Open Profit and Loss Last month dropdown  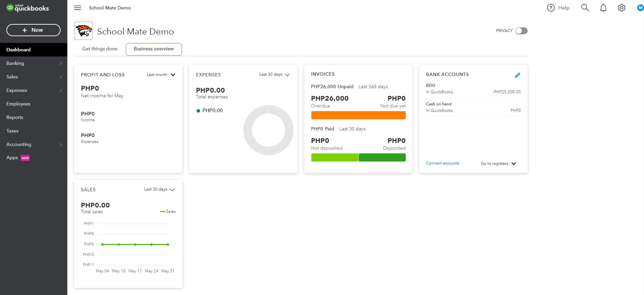161,75
